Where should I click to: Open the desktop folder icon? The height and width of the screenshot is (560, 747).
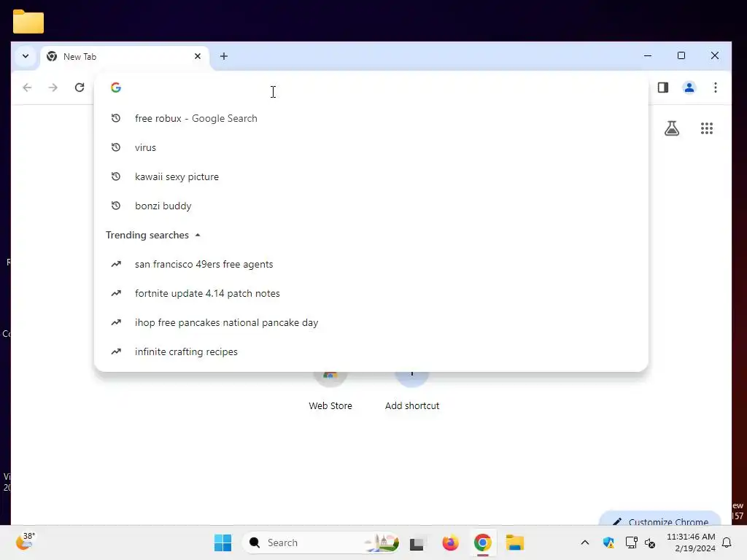(x=28, y=21)
